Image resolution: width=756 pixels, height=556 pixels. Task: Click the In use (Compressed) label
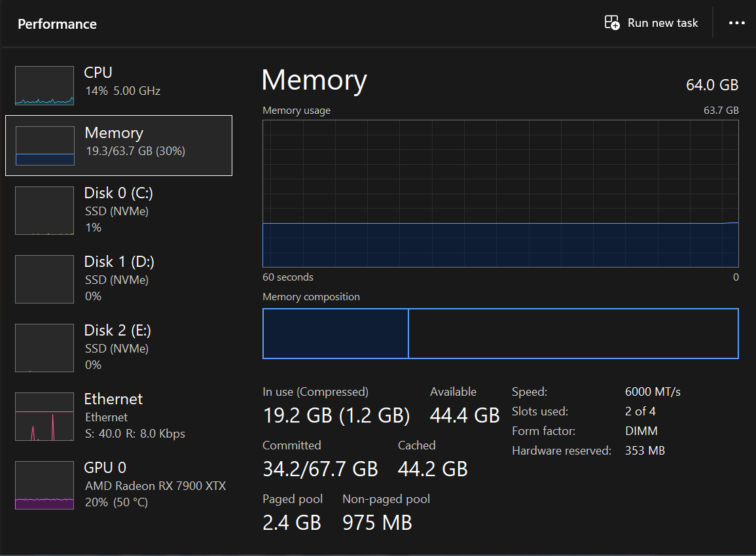[315, 392]
